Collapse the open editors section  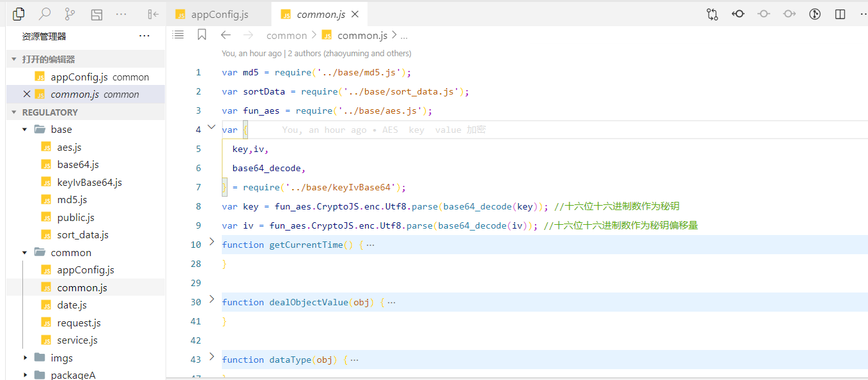tap(14, 59)
